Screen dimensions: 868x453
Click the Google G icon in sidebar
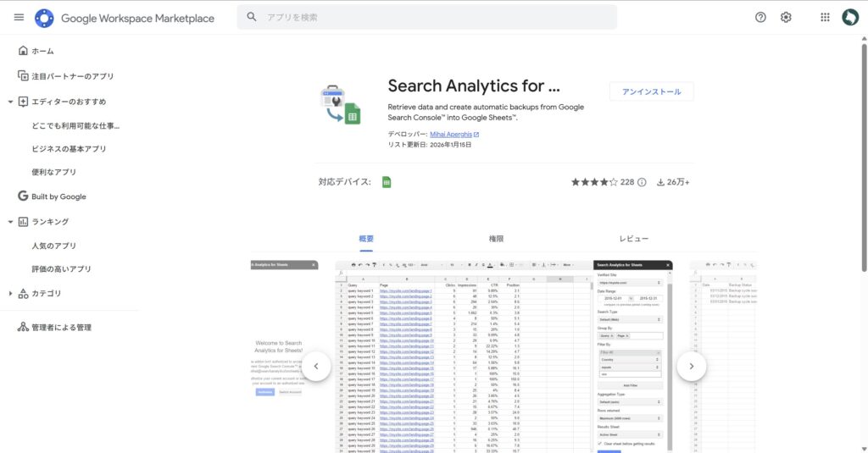point(23,196)
